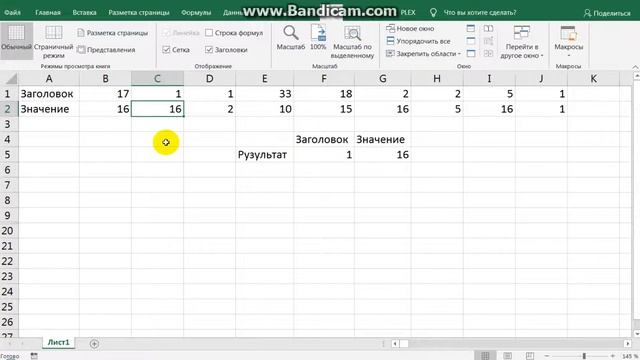Click the Поделиться share button
The image size is (640, 360).
607,13
